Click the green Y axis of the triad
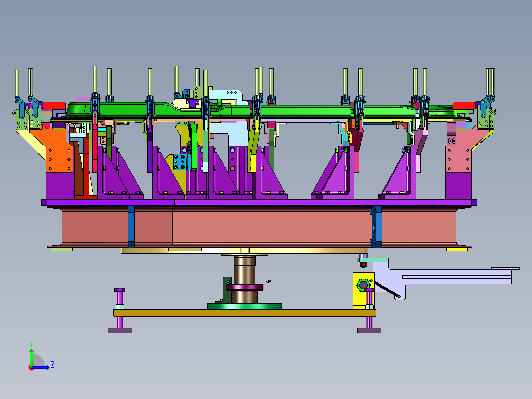The height and width of the screenshot is (399, 532). pyautogui.click(x=31, y=358)
